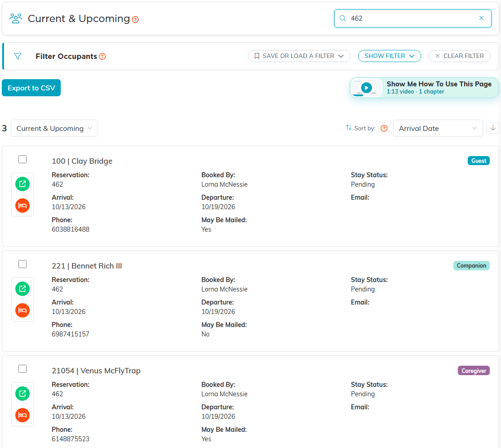Select the checkbox for Venus McFlyTrap
Screen dimensions: 501x448
point(22,369)
